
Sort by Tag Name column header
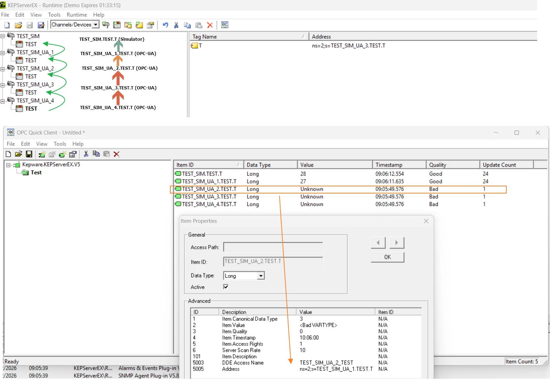[248, 36]
